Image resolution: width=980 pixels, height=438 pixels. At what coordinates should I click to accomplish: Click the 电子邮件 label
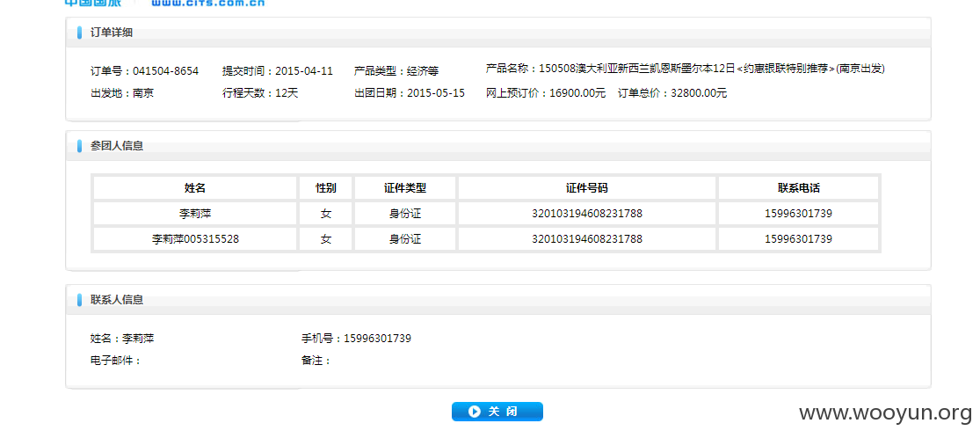pyautogui.click(x=116, y=361)
